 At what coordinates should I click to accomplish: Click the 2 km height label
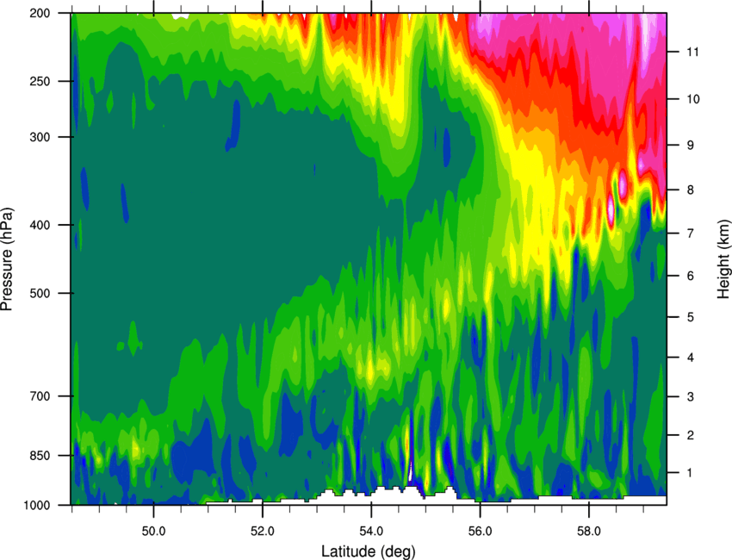click(x=690, y=435)
